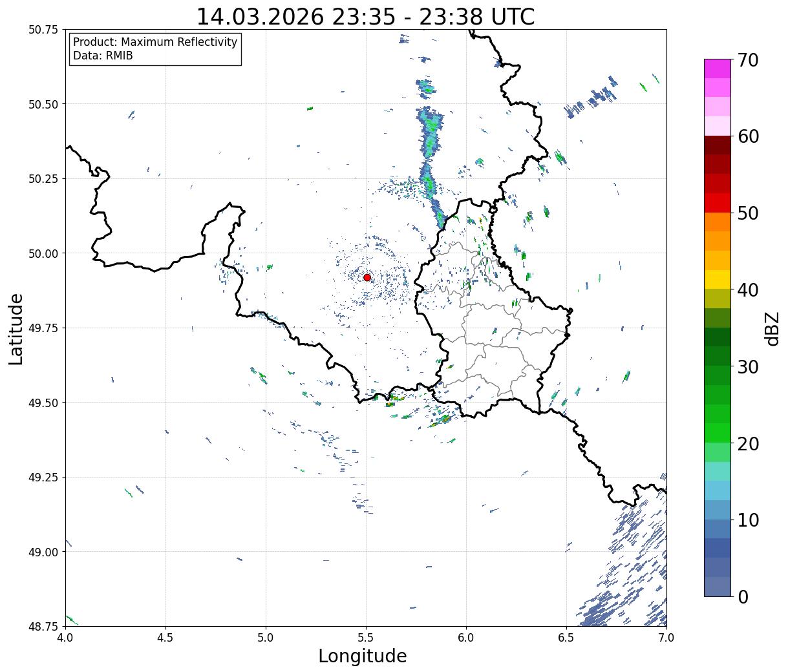Click the colorbar tick label 30
This screenshot has width=788, height=672.
747,366
